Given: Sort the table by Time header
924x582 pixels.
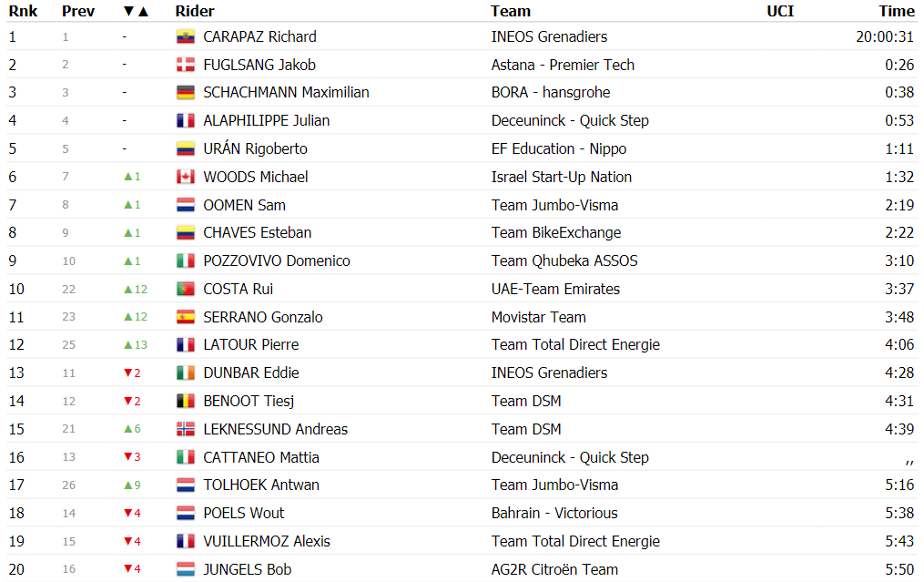Looking at the screenshot, I should click(x=897, y=11).
